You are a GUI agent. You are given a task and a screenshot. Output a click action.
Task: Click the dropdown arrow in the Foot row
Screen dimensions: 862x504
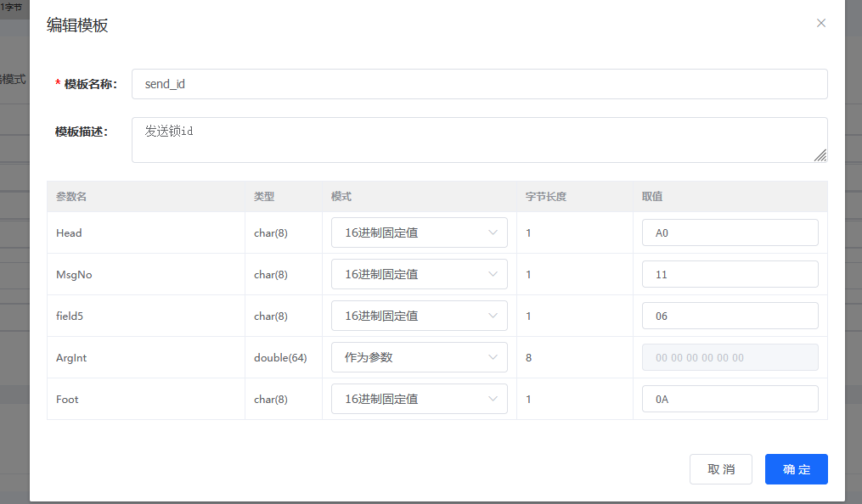pyautogui.click(x=493, y=399)
